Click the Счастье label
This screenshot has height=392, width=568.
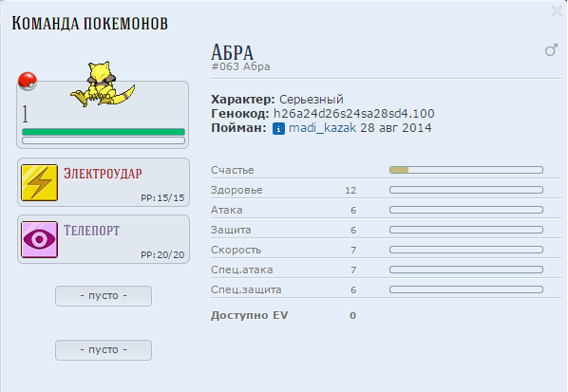[x=233, y=170]
